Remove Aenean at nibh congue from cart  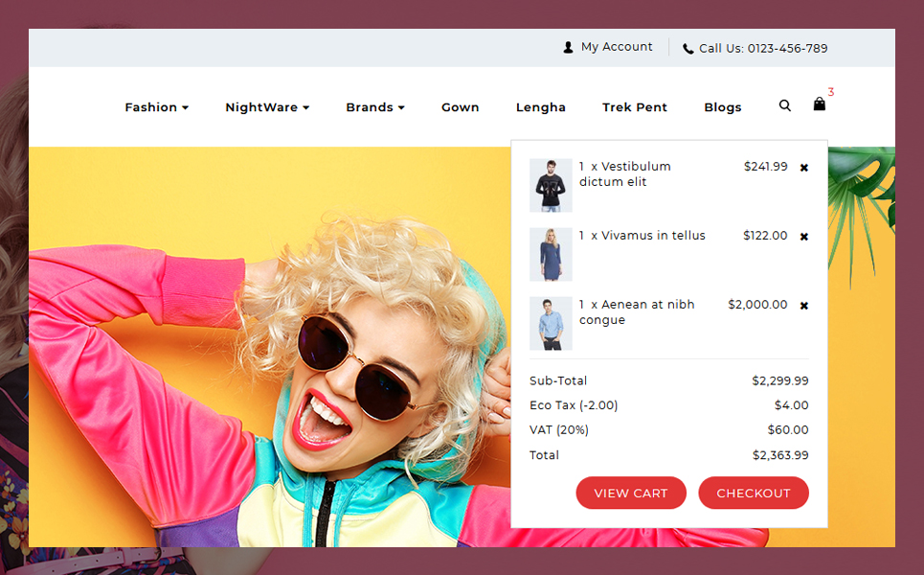(x=803, y=306)
